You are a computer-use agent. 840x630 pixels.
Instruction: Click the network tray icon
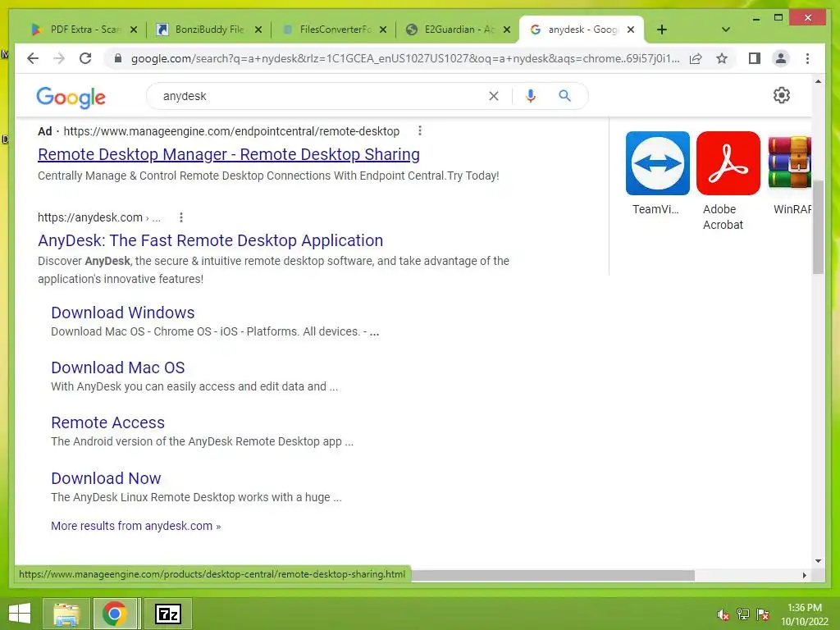pos(743,614)
